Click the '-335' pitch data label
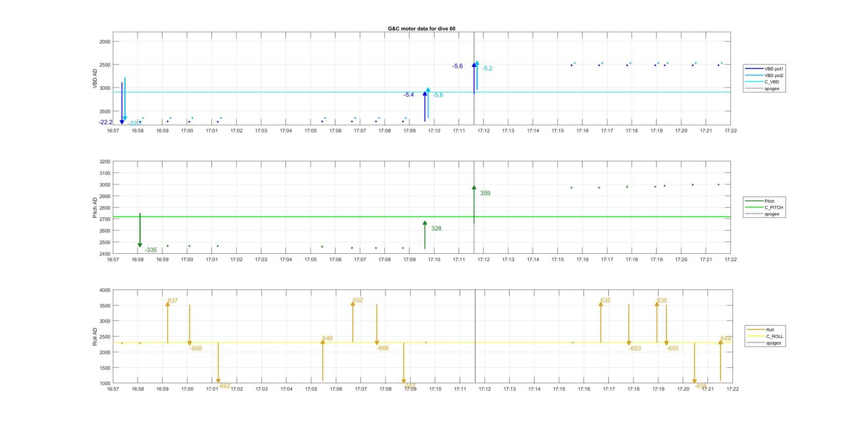The image size is (868, 430). click(151, 250)
